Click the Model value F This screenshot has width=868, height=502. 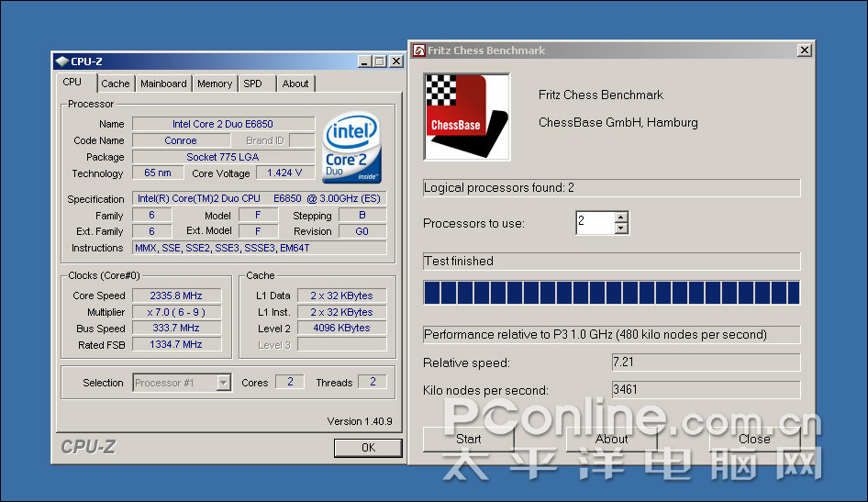point(258,215)
